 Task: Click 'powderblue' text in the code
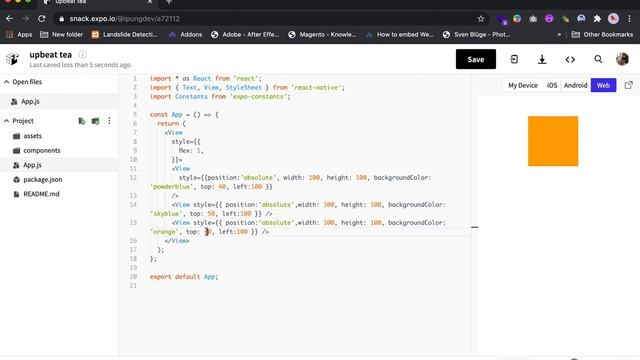click(171, 187)
